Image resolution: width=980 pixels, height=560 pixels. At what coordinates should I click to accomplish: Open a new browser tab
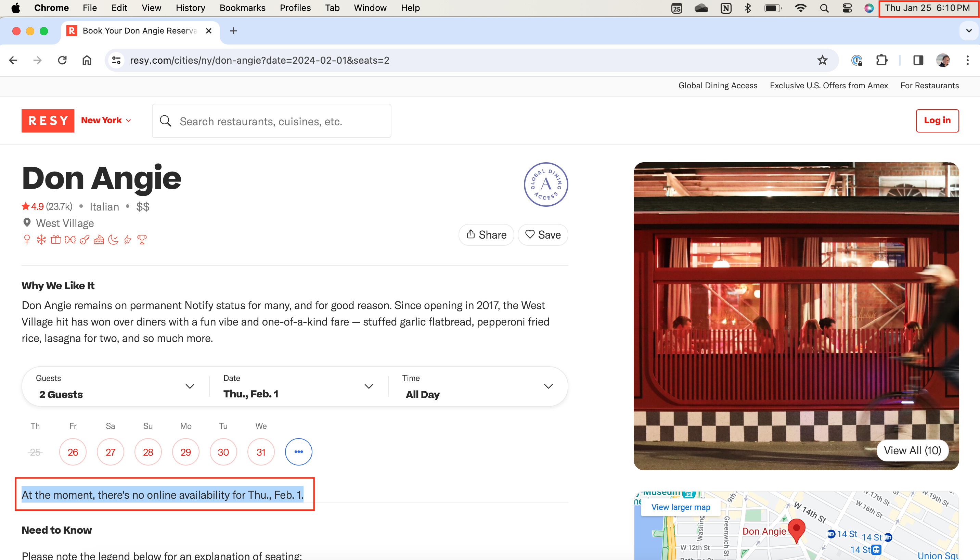coord(233,31)
